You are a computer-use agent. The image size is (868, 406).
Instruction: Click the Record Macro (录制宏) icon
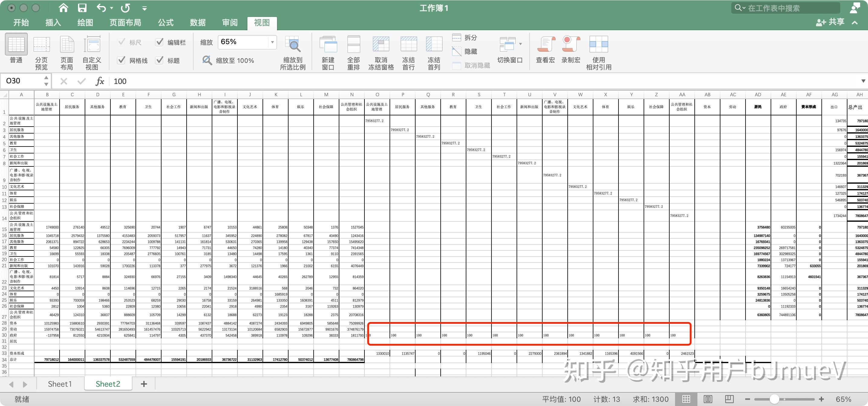click(570, 45)
